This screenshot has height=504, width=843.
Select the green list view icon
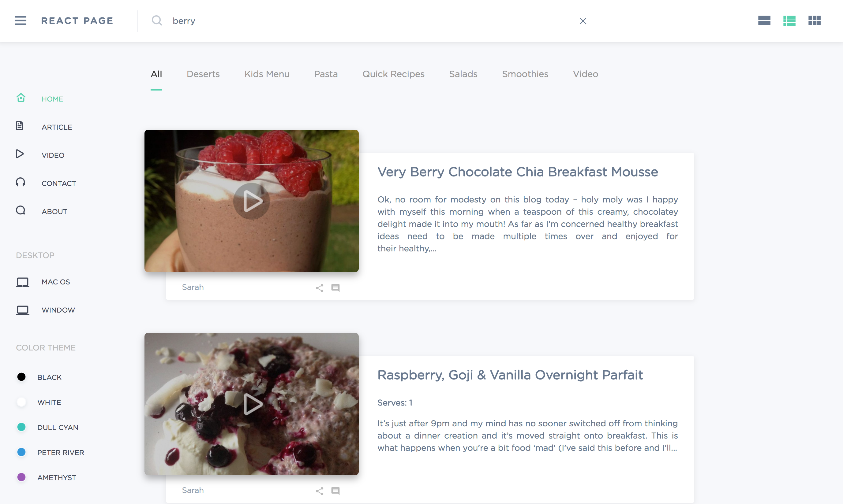coord(789,21)
